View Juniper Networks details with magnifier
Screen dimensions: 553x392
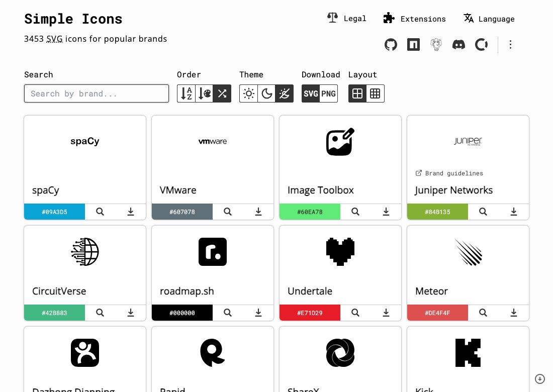483,212
